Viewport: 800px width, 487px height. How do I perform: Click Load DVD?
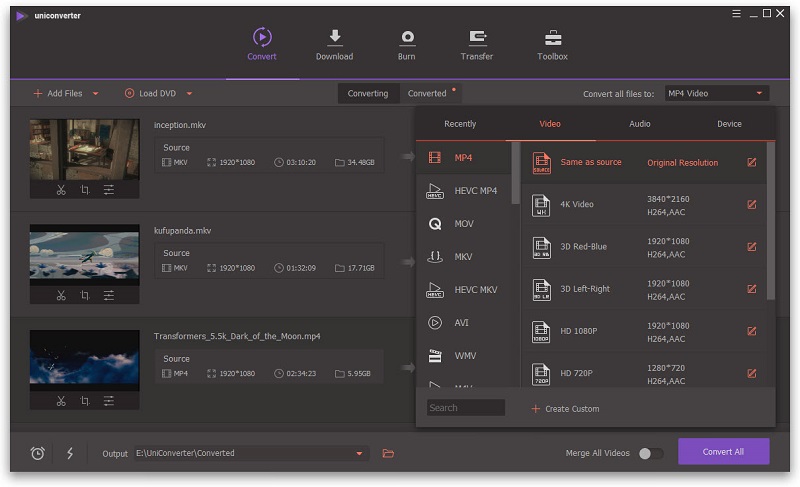pyautogui.click(x=151, y=93)
